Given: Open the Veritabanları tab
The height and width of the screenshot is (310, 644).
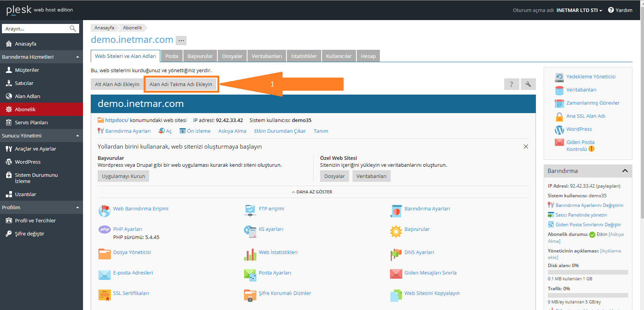Looking at the screenshot, I should coord(267,56).
